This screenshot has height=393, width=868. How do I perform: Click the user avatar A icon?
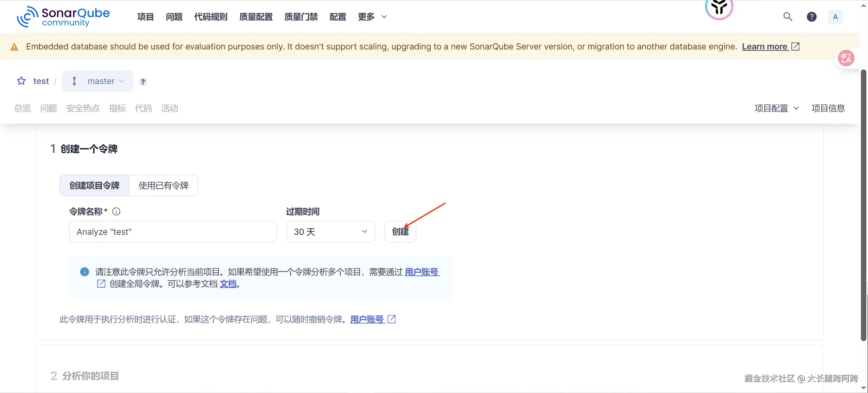click(x=835, y=17)
